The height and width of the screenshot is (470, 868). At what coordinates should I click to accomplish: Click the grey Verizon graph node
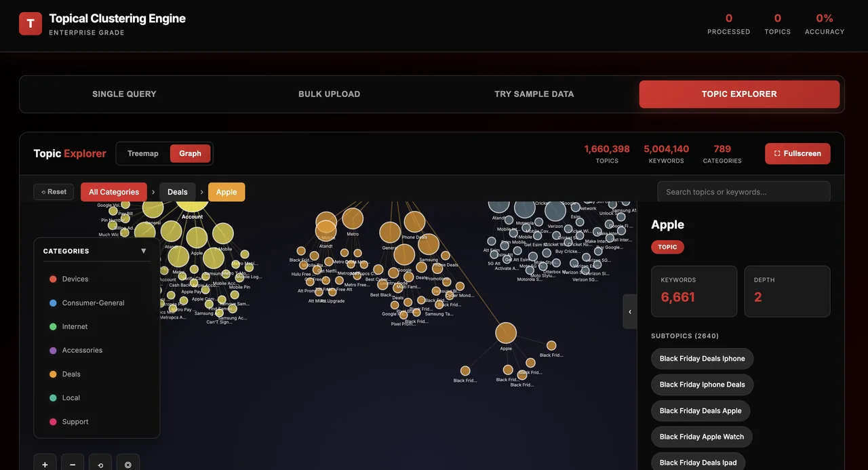pyautogui.click(x=555, y=210)
